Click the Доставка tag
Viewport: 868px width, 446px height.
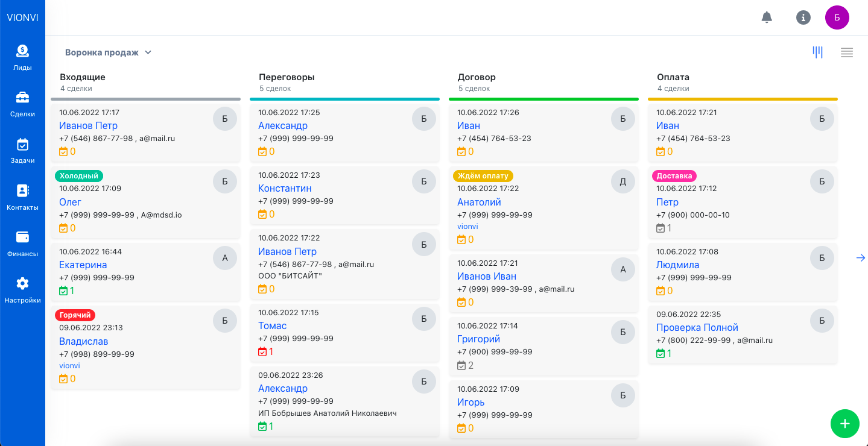(674, 176)
